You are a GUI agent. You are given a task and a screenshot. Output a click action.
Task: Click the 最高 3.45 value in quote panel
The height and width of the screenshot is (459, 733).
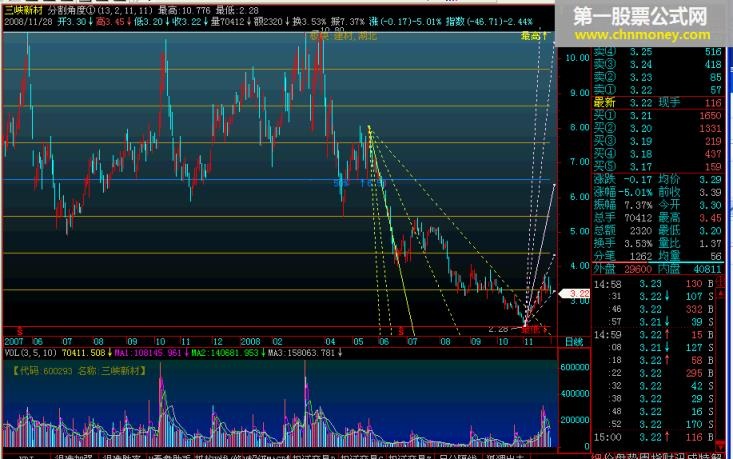[x=711, y=218]
